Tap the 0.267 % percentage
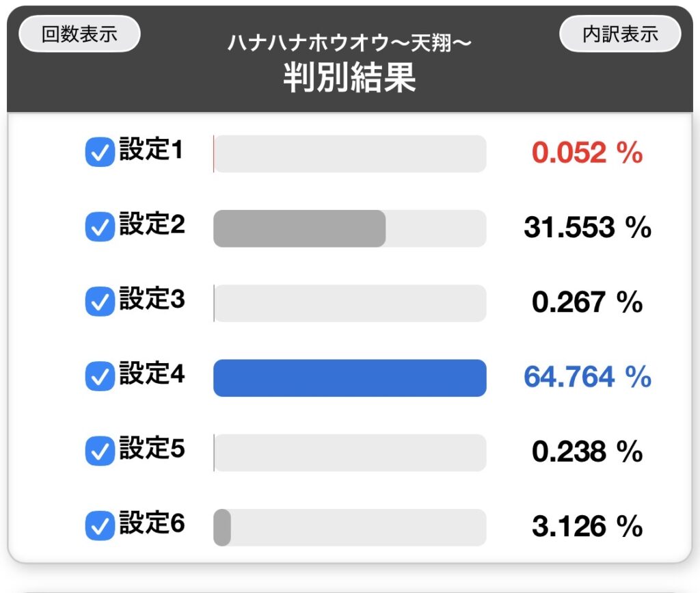700x593 pixels. click(587, 302)
